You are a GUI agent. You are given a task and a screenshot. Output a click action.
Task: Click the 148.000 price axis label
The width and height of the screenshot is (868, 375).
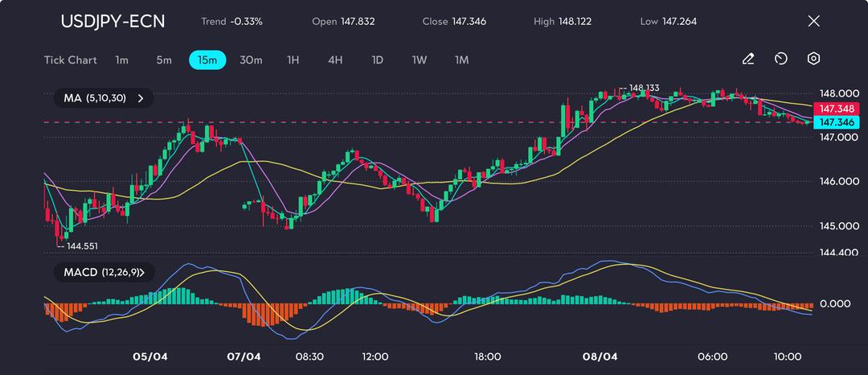(841, 93)
